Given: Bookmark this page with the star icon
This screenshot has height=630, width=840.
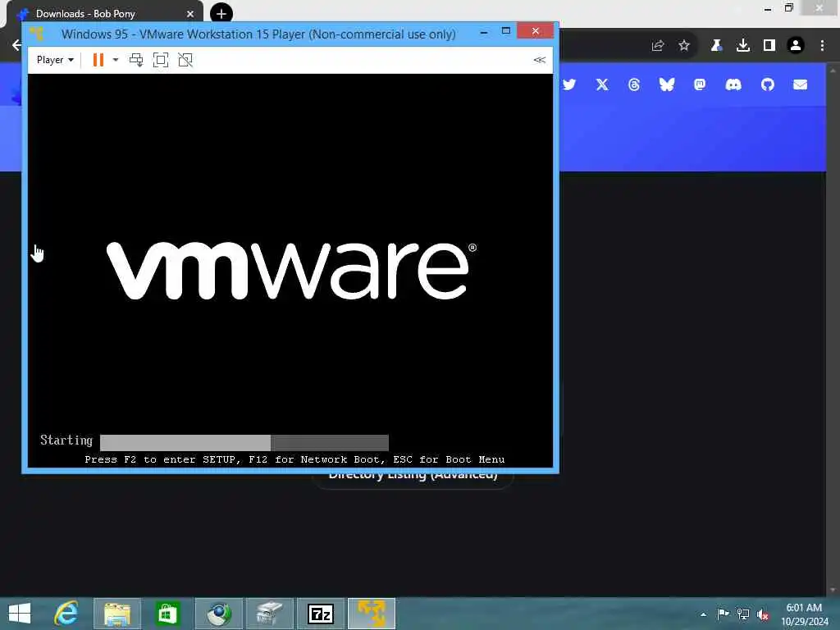Looking at the screenshot, I should [683, 46].
